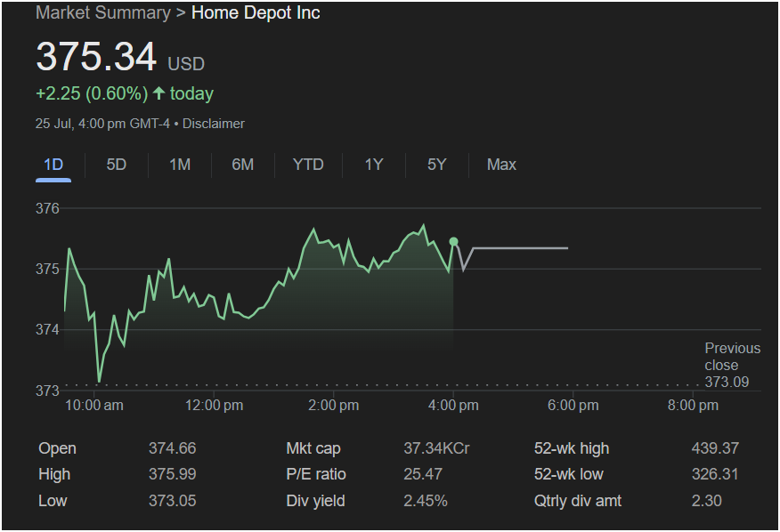Click the Low value 373.05
Viewport: 780px width, 532px height.
172,501
